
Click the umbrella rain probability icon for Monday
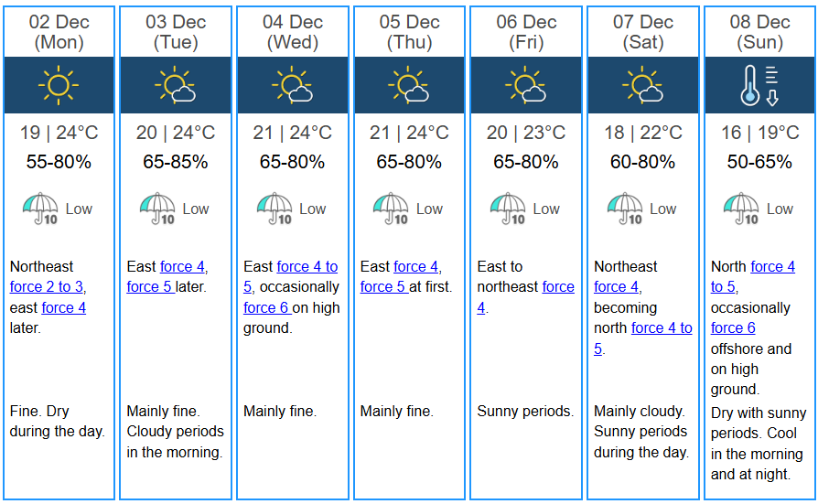[x=40, y=209]
